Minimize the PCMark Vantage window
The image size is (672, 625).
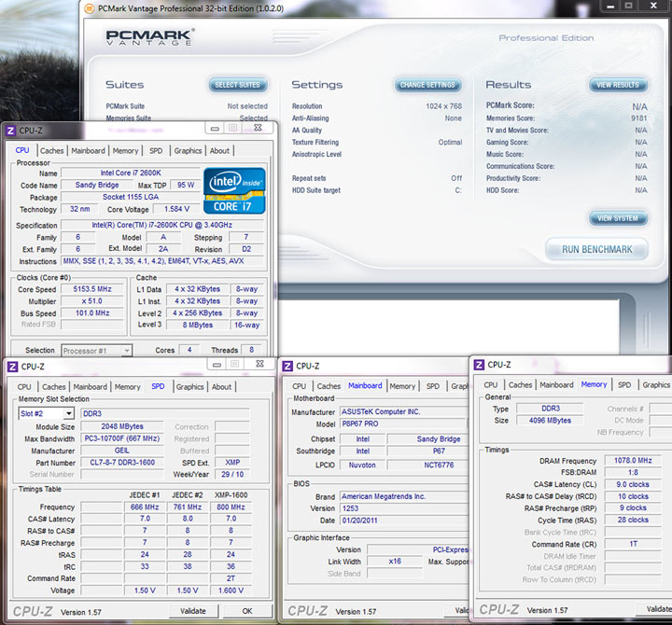click(x=610, y=6)
